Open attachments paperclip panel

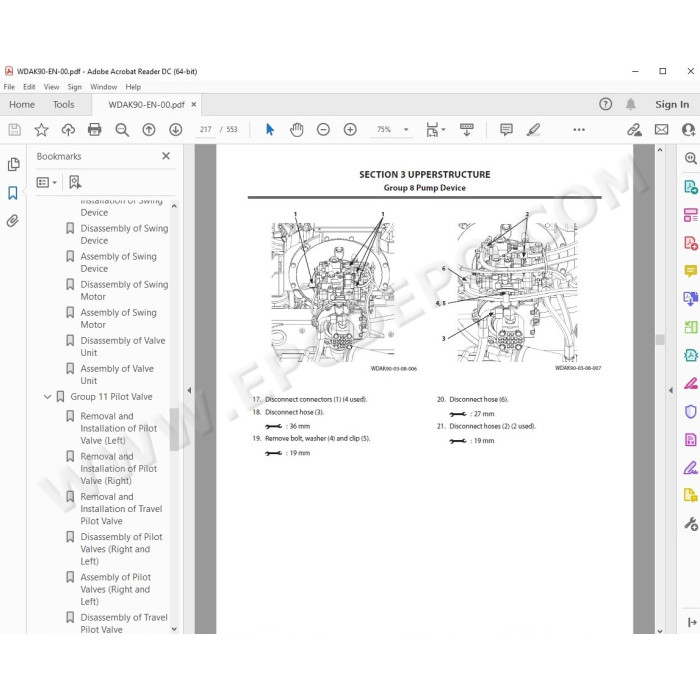click(13, 221)
